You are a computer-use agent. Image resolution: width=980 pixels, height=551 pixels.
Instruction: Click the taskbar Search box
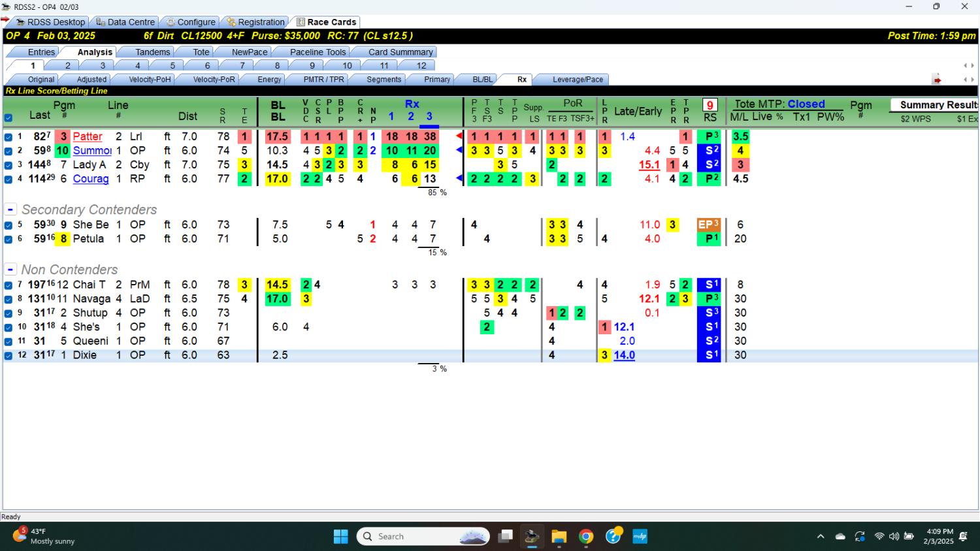point(423,537)
